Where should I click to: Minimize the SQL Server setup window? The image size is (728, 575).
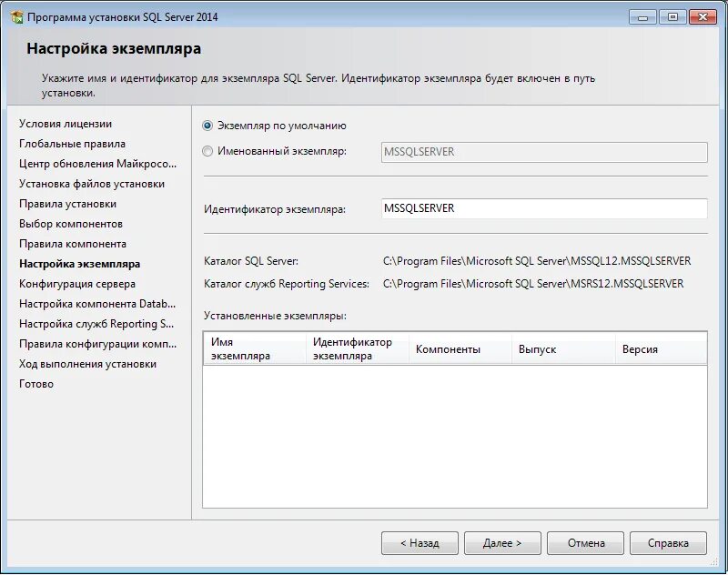pyautogui.click(x=642, y=17)
